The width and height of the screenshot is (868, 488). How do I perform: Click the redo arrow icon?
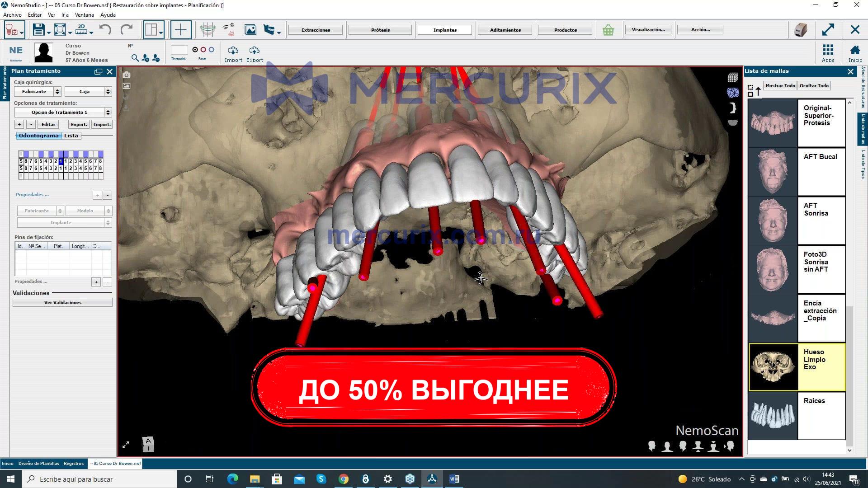pos(127,30)
